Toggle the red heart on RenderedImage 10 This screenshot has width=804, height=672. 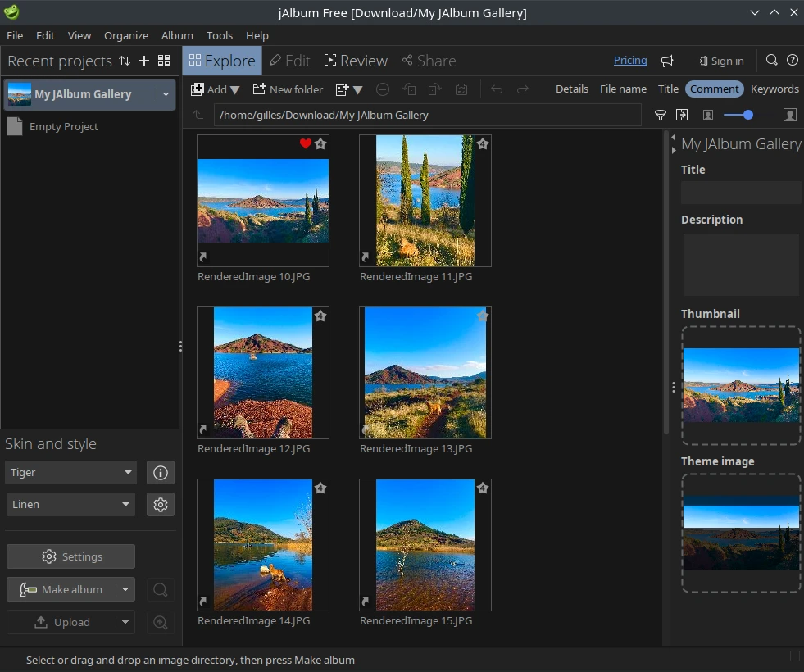point(306,144)
